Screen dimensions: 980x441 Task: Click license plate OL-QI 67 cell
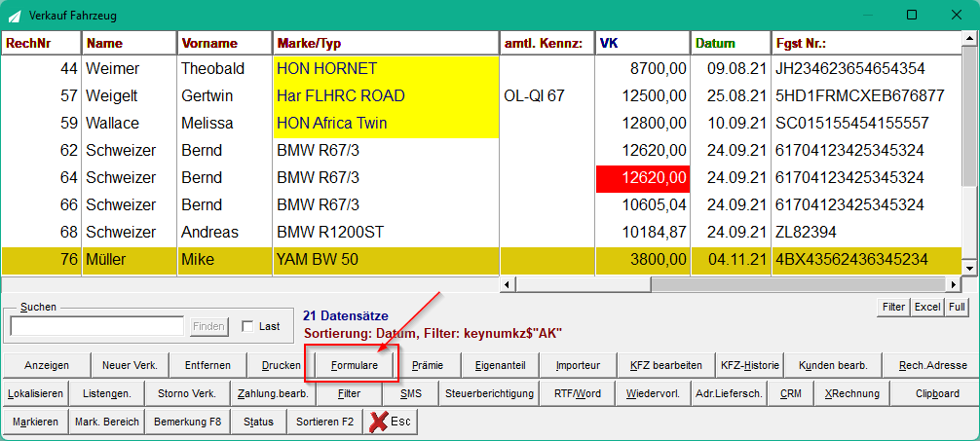point(547,96)
